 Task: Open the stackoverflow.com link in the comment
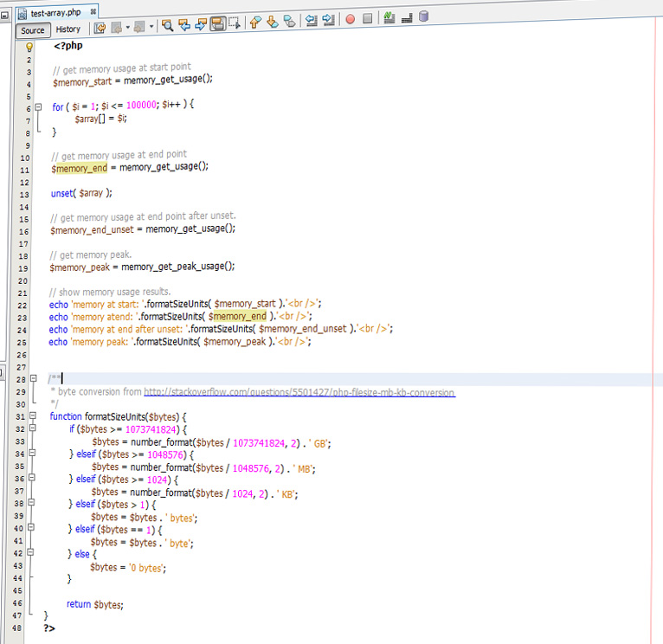pyautogui.click(x=299, y=392)
